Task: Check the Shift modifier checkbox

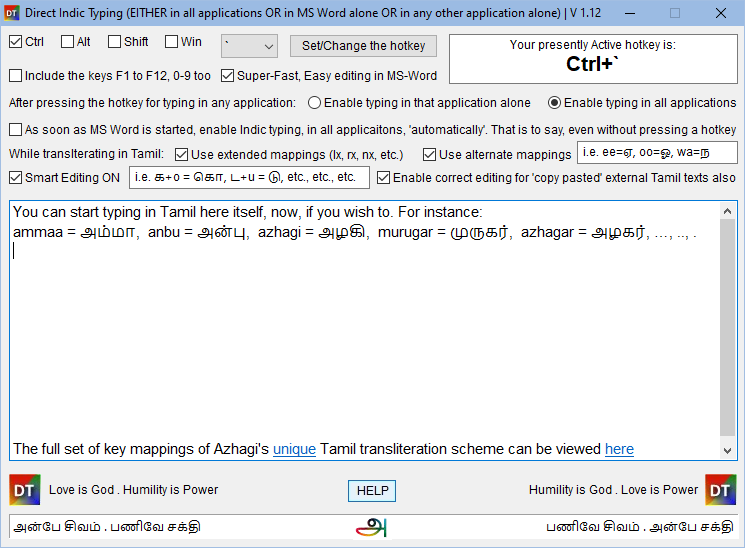Action: (x=114, y=42)
